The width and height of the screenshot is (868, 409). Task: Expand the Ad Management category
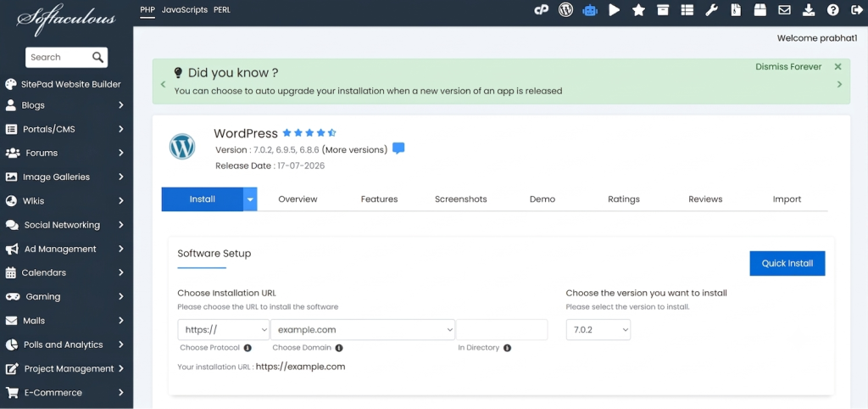(66, 249)
